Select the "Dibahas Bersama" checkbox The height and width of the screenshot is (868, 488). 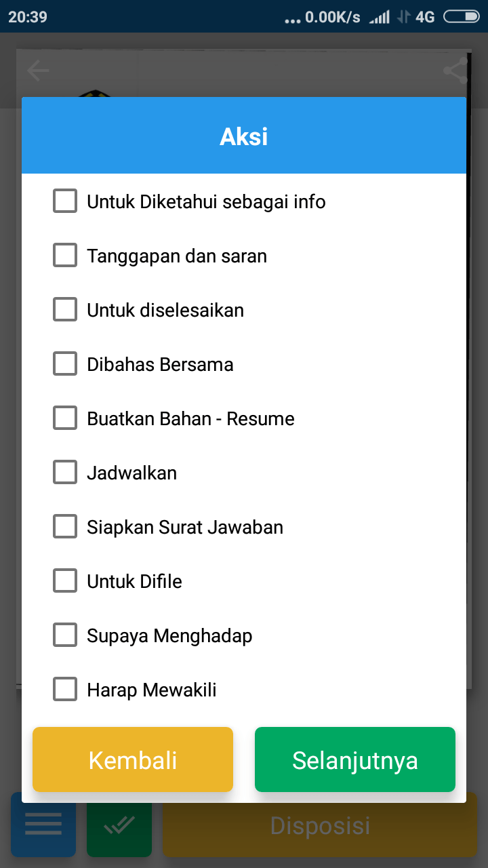[65, 364]
